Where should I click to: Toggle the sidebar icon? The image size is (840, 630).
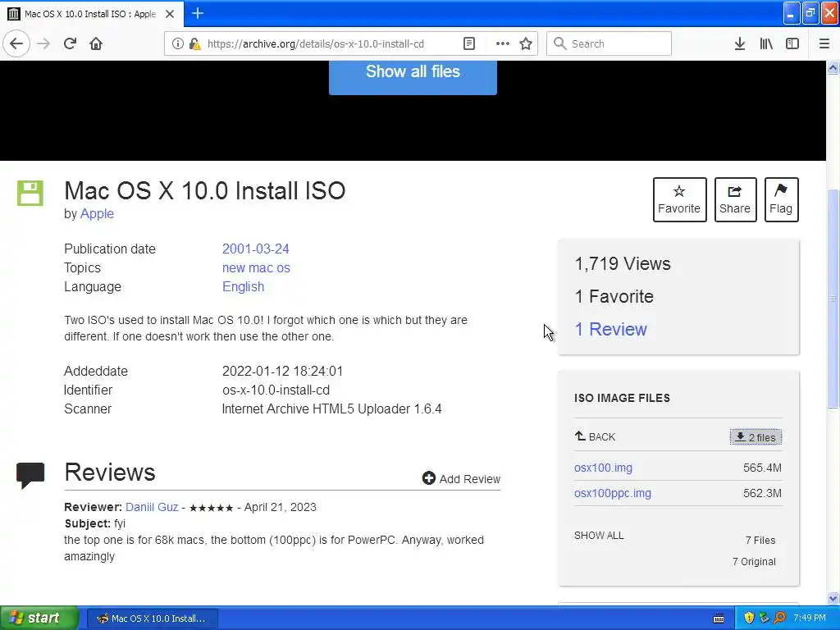(792, 43)
